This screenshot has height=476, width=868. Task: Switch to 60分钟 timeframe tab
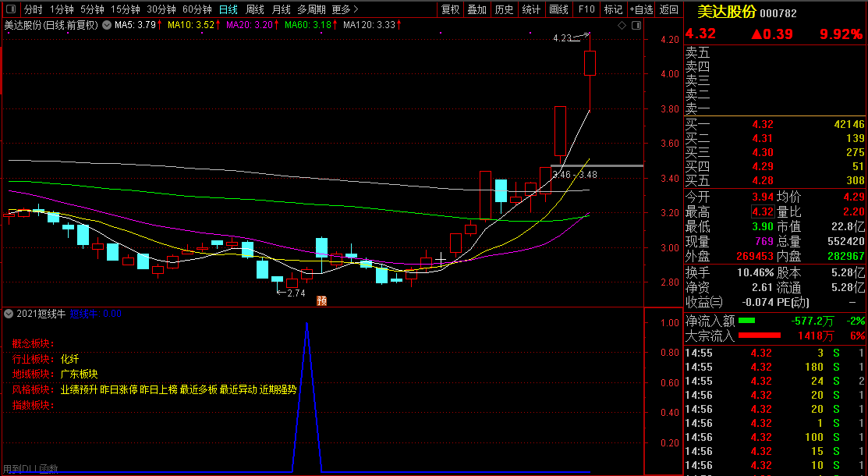[197, 9]
